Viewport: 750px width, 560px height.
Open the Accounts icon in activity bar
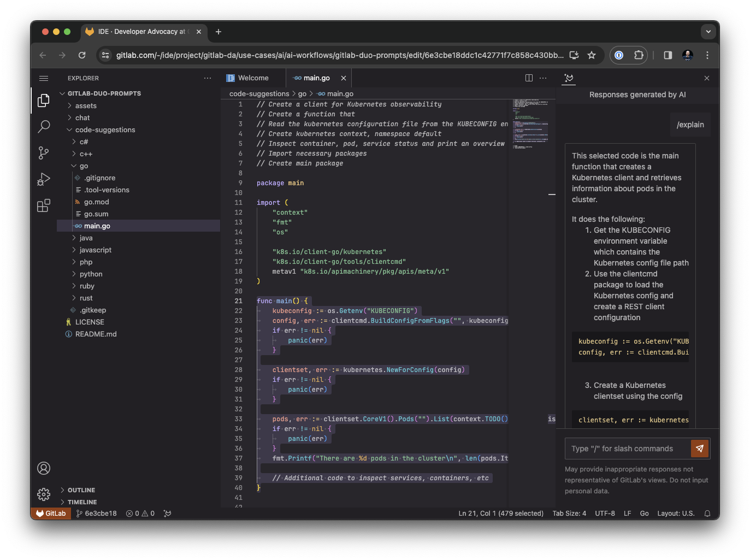click(44, 468)
